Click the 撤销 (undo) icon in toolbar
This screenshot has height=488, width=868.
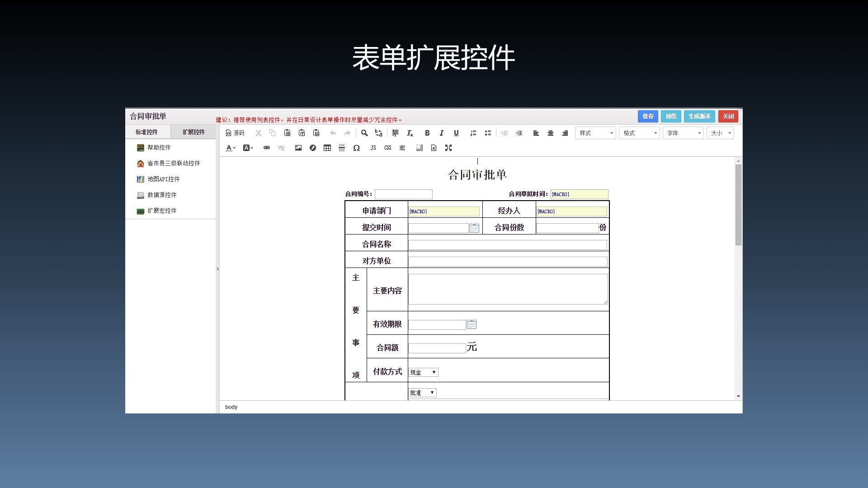333,133
